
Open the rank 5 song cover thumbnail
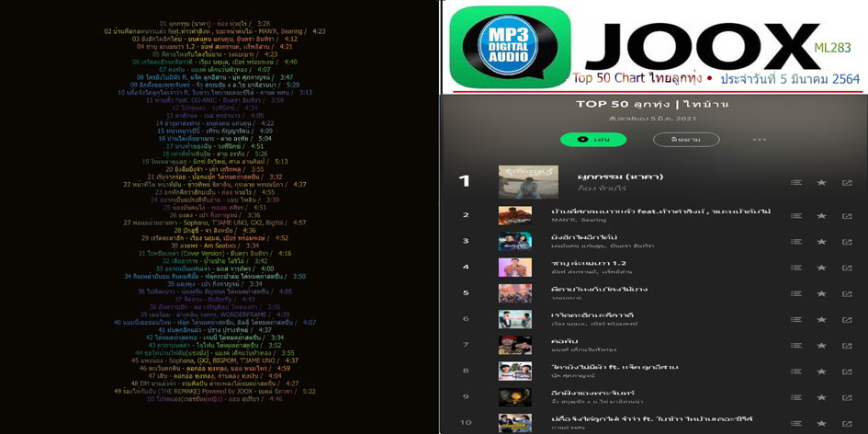(x=514, y=293)
